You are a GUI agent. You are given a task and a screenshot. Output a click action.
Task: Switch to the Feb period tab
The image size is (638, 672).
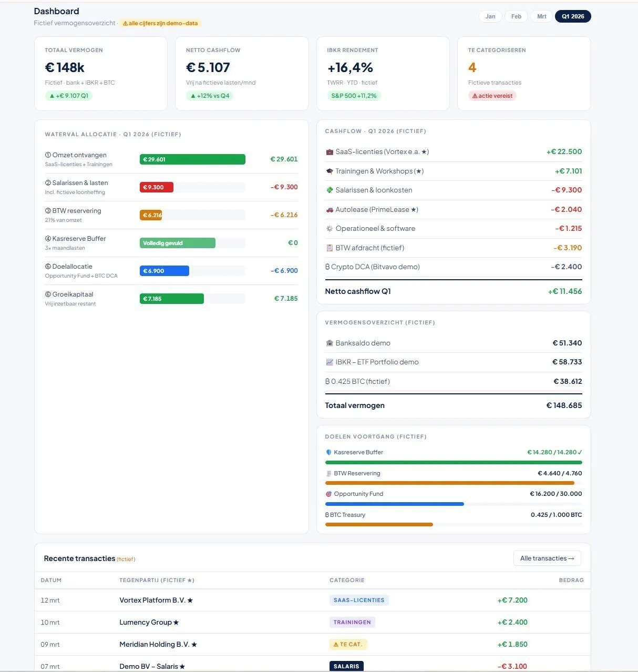516,16
